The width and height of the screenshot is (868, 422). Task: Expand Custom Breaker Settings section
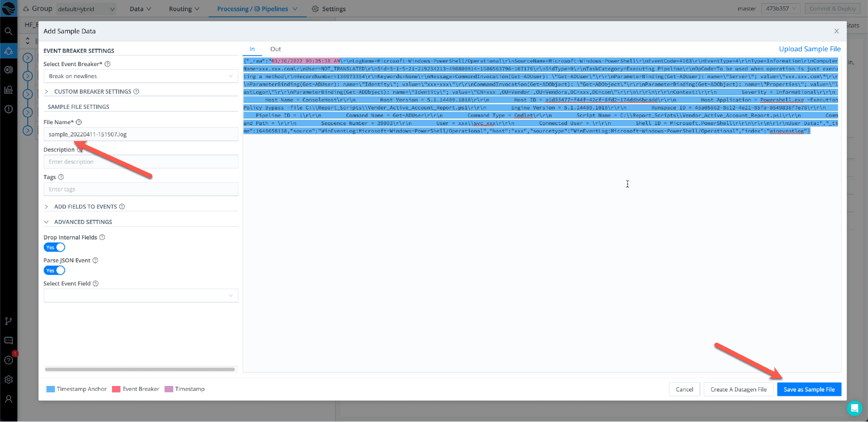tap(92, 92)
